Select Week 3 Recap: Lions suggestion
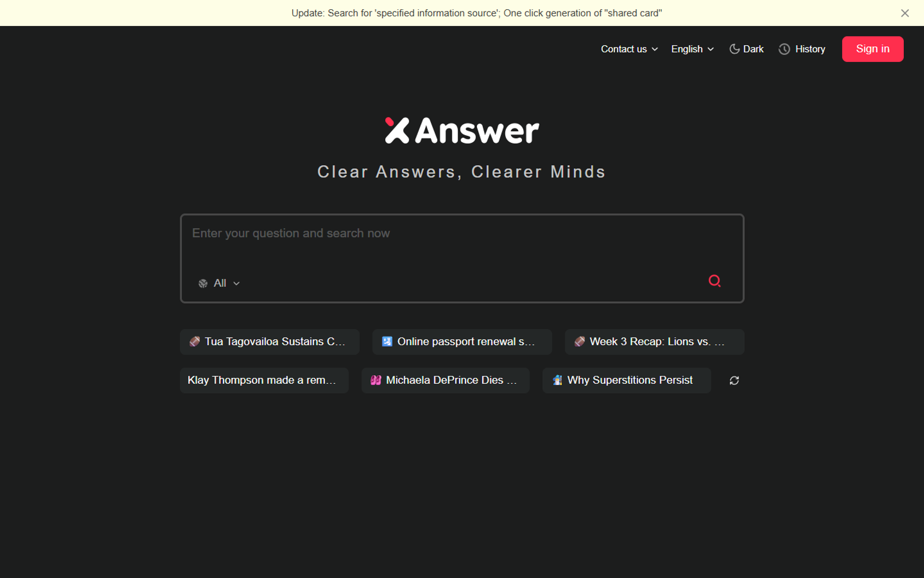This screenshot has width=924, height=578. pos(654,342)
